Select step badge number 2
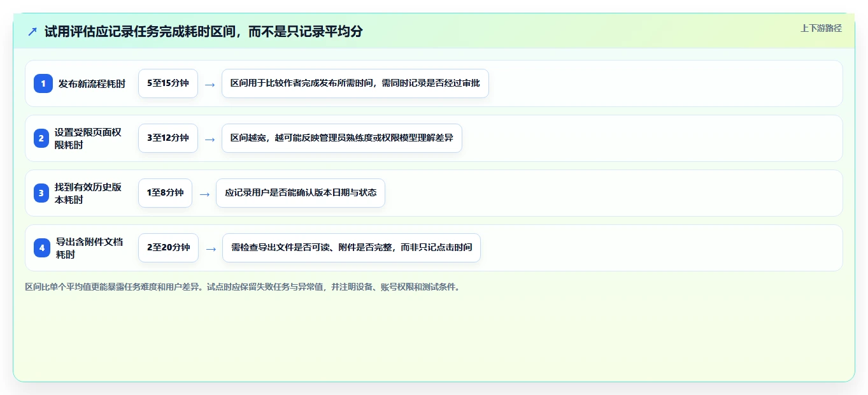This screenshot has height=395, width=868. [41, 138]
